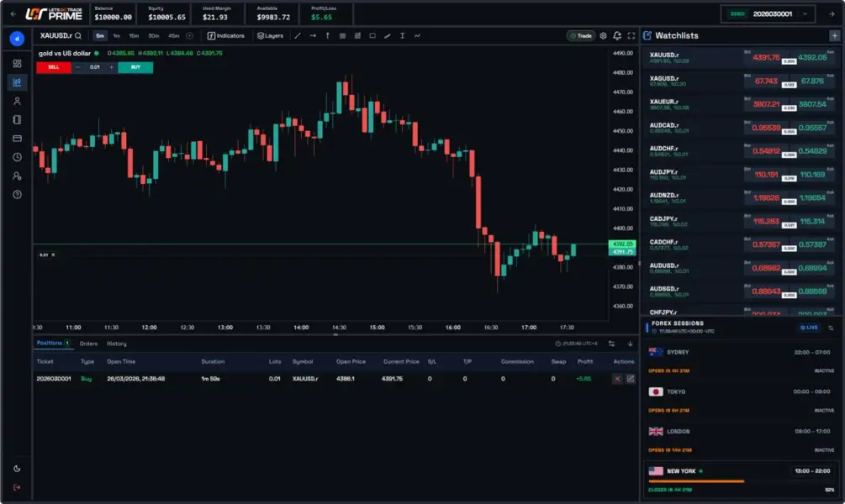This screenshot has width=845, height=504.
Task: Select the 45m timeframe
Action: 173,36
